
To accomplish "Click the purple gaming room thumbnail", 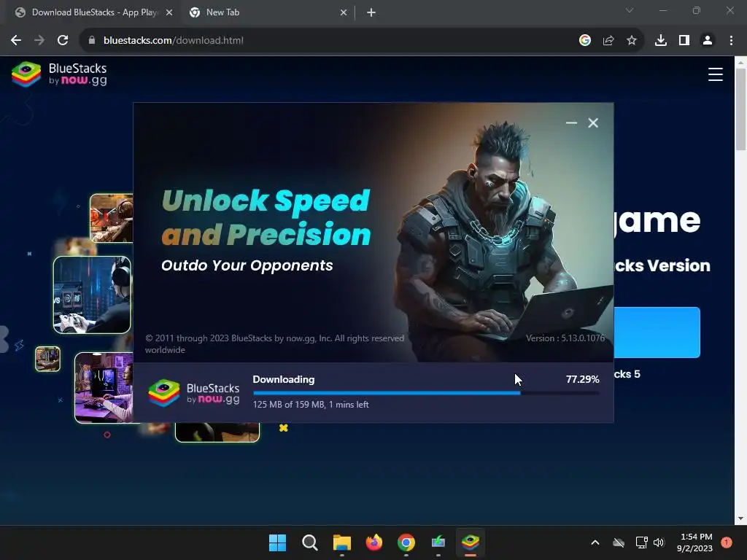I will click(x=104, y=388).
